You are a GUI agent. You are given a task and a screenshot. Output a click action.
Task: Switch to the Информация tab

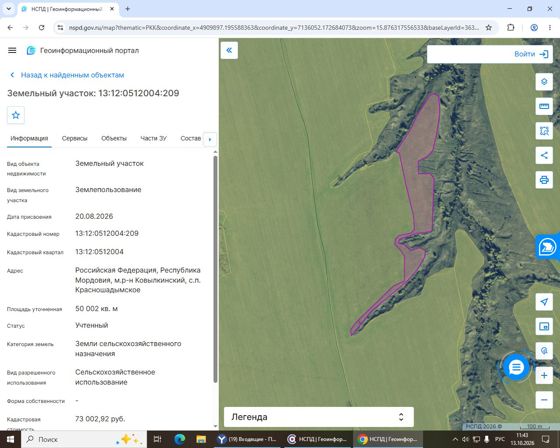pyautogui.click(x=29, y=138)
